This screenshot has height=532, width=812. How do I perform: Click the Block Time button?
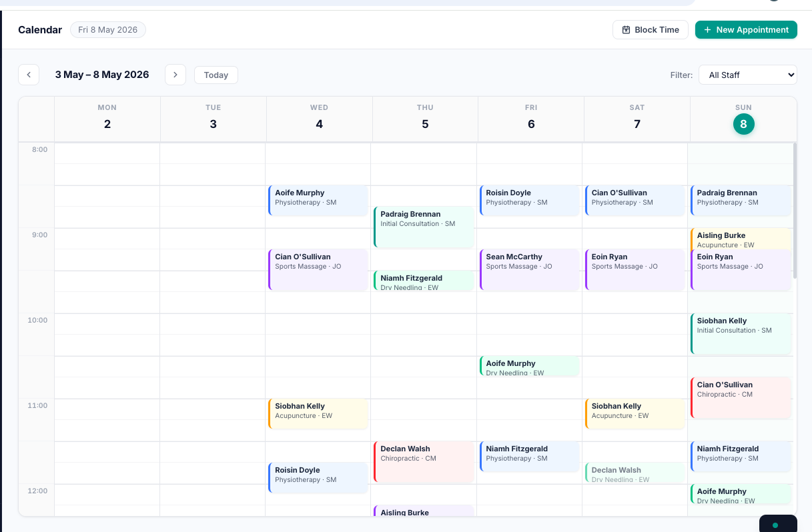click(x=651, y=30)
